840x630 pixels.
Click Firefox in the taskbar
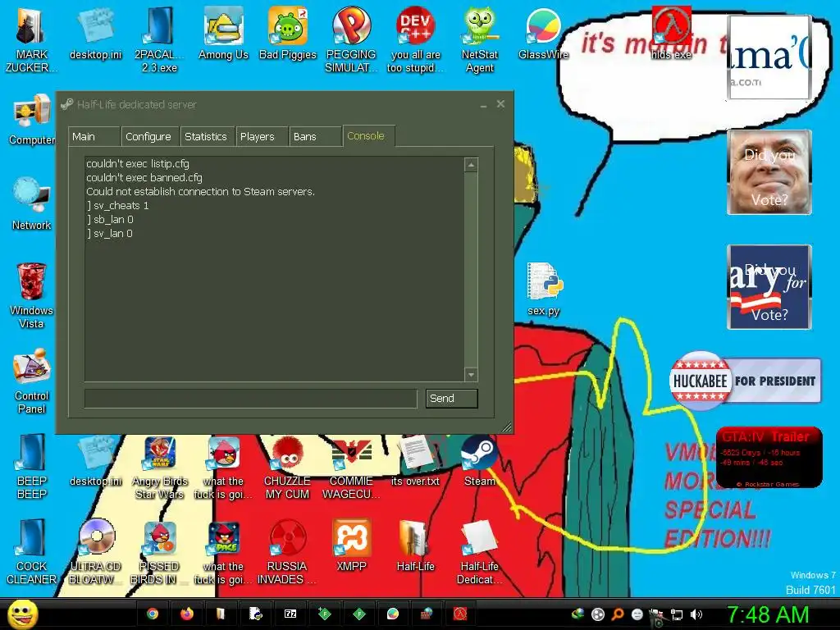186,614
